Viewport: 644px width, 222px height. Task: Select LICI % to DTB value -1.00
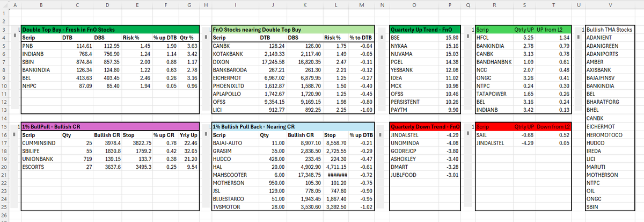361,109
